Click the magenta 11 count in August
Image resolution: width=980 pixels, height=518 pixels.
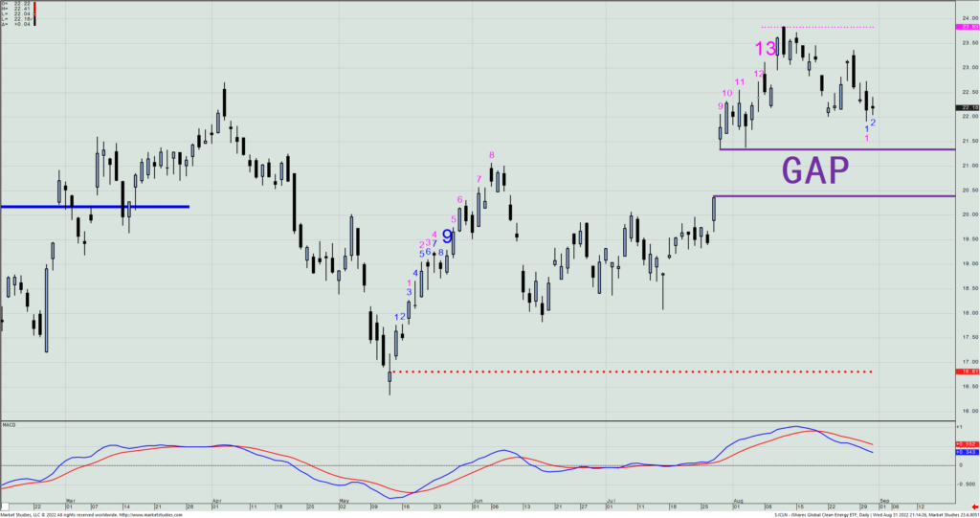(x=740, y=82)
